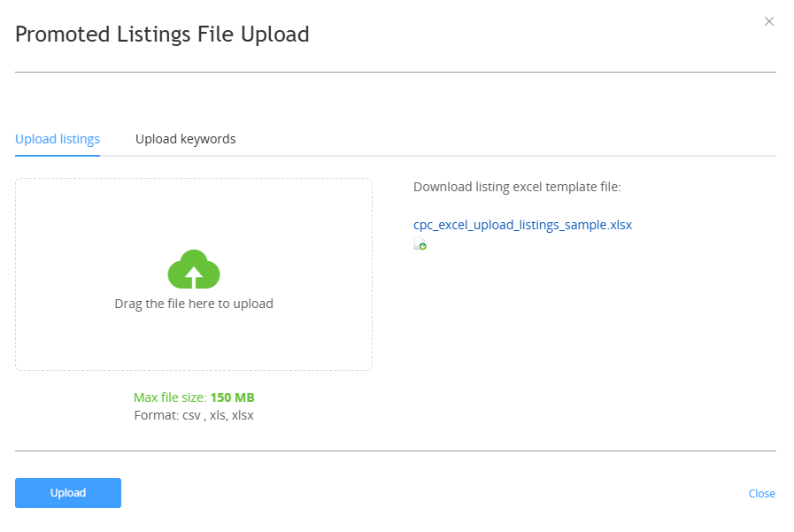
Task: Select the Upload listings tab
Action: click(58, 139)
